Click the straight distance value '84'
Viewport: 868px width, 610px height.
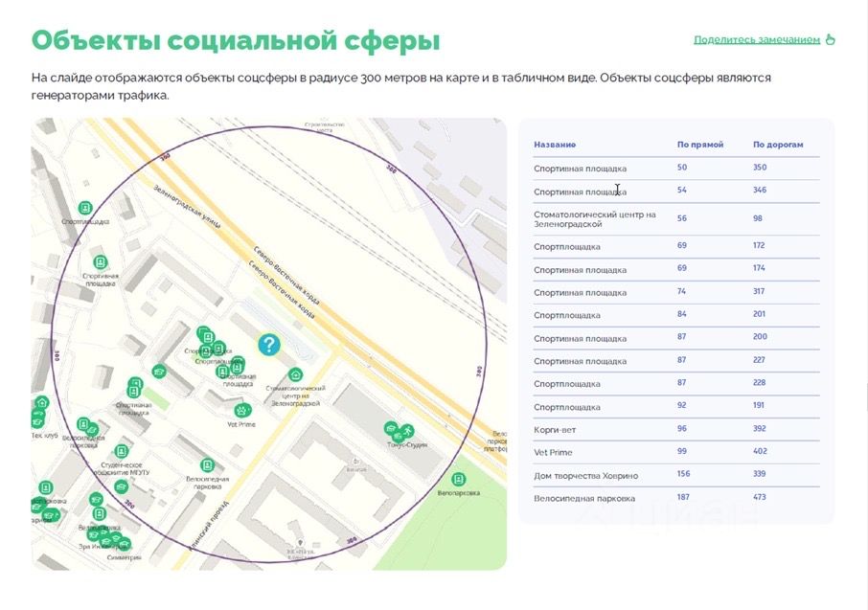(682, 314)
